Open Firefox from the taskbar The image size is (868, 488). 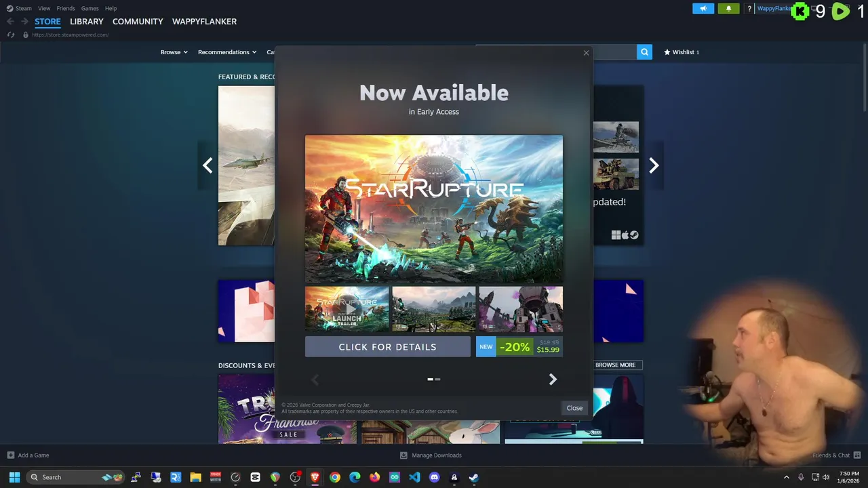click(374, 477)
